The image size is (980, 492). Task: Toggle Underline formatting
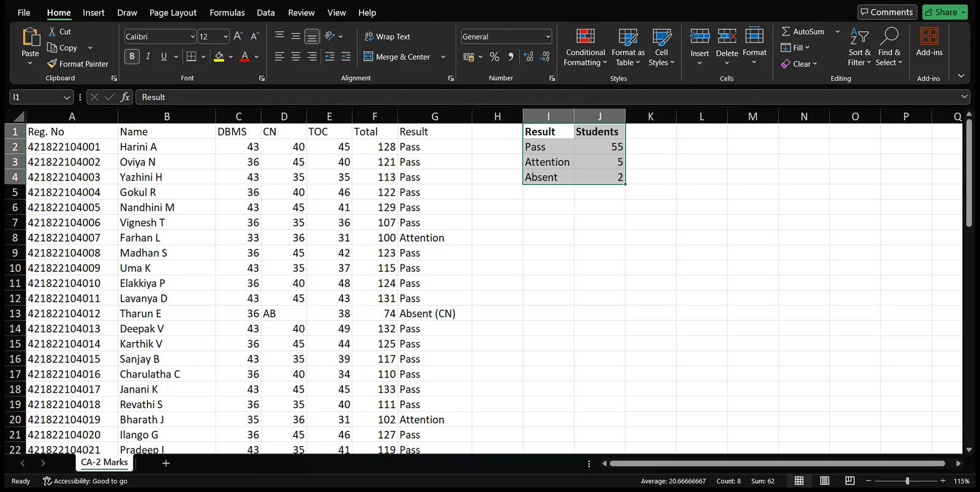tap(164, 57)
